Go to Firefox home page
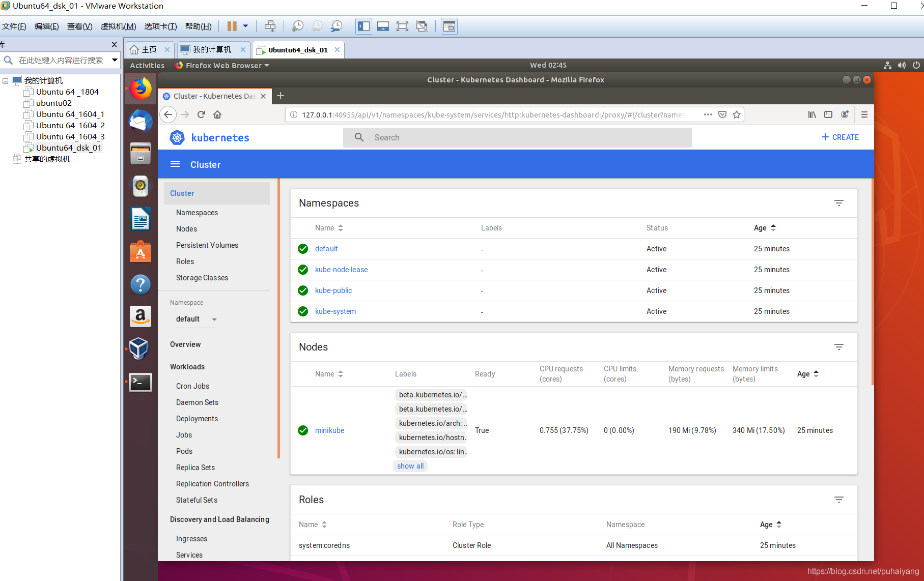 [217, 114]
